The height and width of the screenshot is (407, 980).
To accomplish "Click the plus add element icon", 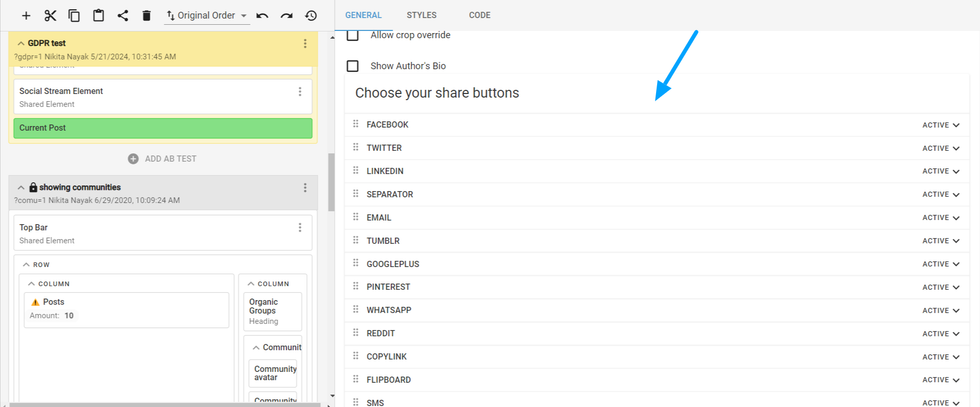I will [x=26, y=16].
